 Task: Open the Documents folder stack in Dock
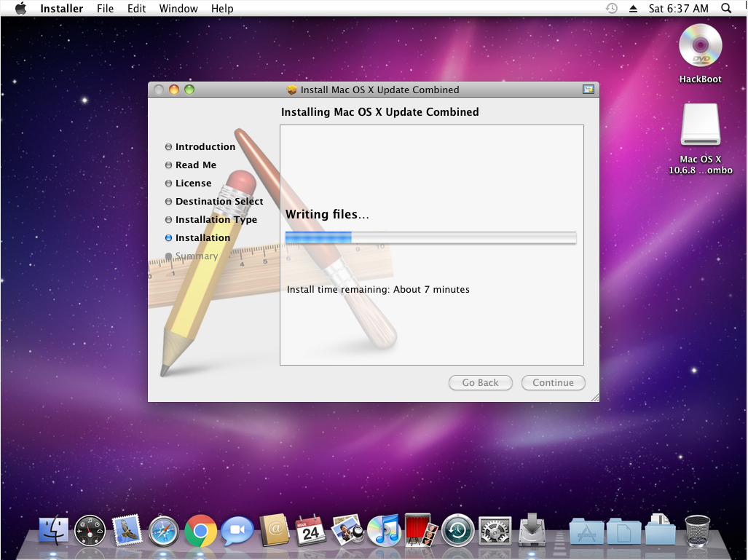[x=623, y=530]
